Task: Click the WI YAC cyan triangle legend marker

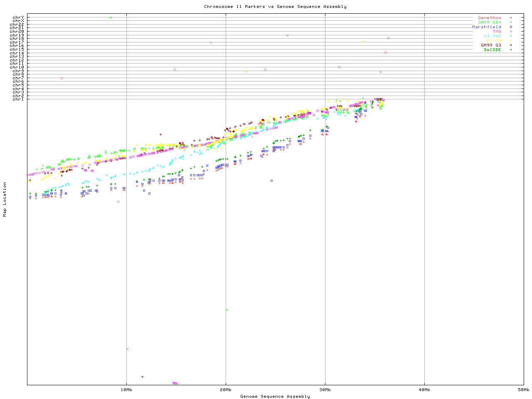Action: [511, 36]
